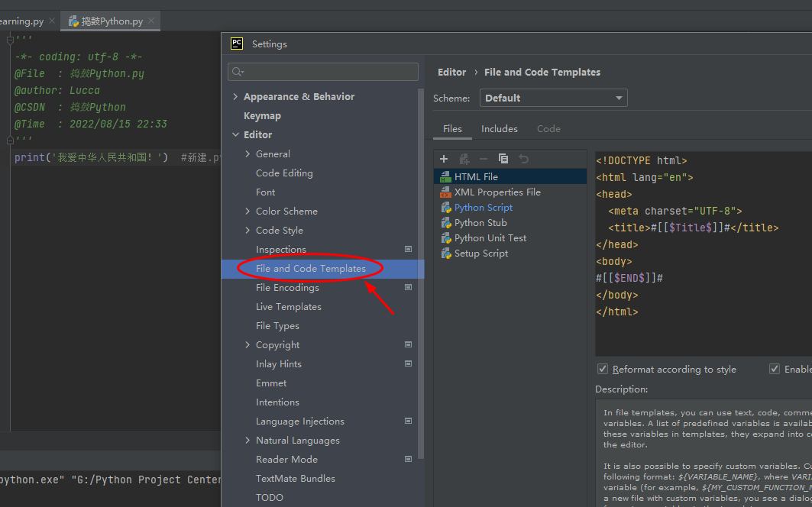Click project-level marker icon beside Inlay Hints
812x507 pixels.
(x=408, y=363)
